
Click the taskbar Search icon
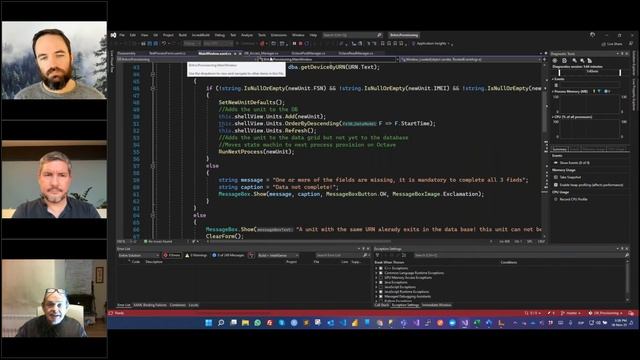pyautogui.click(x=221, y=323)
